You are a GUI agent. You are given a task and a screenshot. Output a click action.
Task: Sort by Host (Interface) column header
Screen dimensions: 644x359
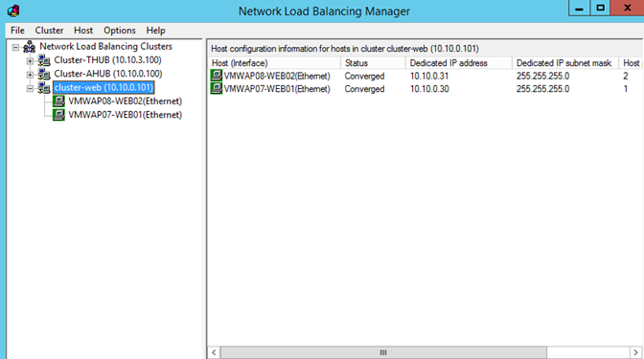(274, 63)
